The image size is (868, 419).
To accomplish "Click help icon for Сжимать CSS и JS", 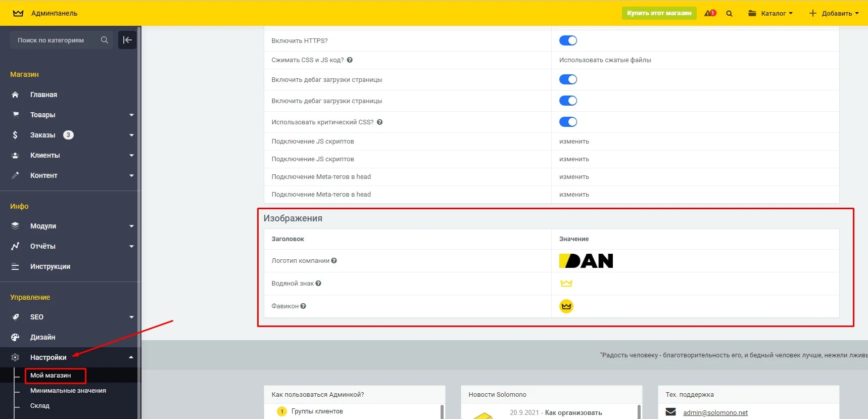I will (350, 60).
